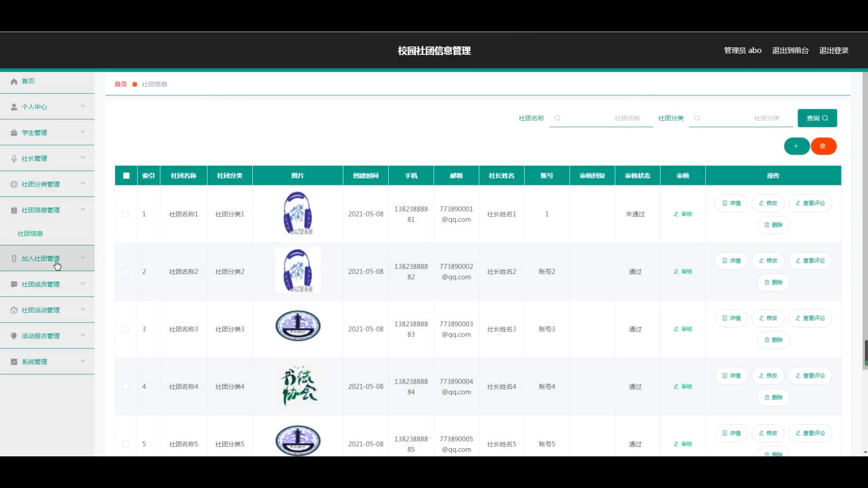Click the 查询 search button

[x=817, y=118]
